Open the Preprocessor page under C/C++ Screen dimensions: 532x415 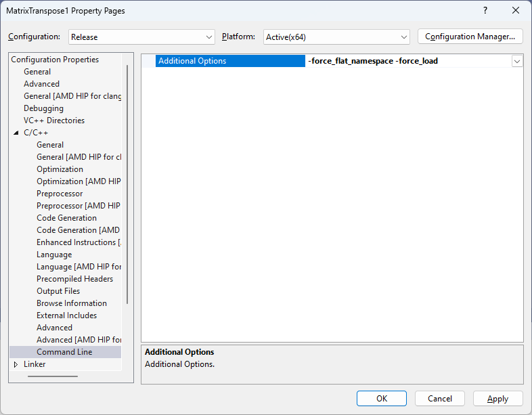(60, 194)
